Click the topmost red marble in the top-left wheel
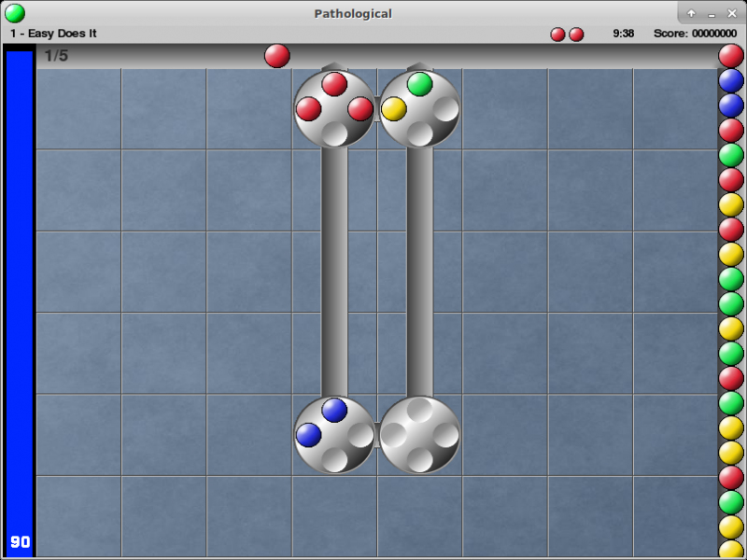The width and height of the screenshot is (747, 560). pos(334,84)
